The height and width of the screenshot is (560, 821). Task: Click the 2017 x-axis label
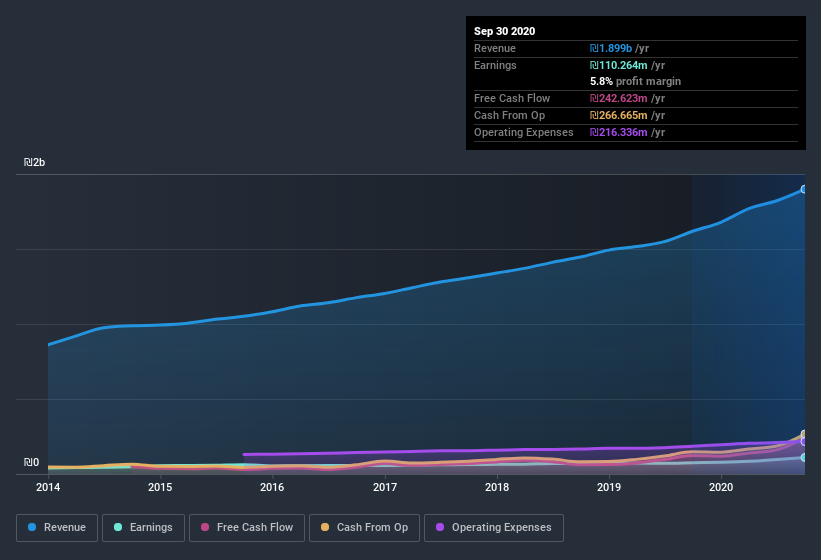tap(385, 488)
